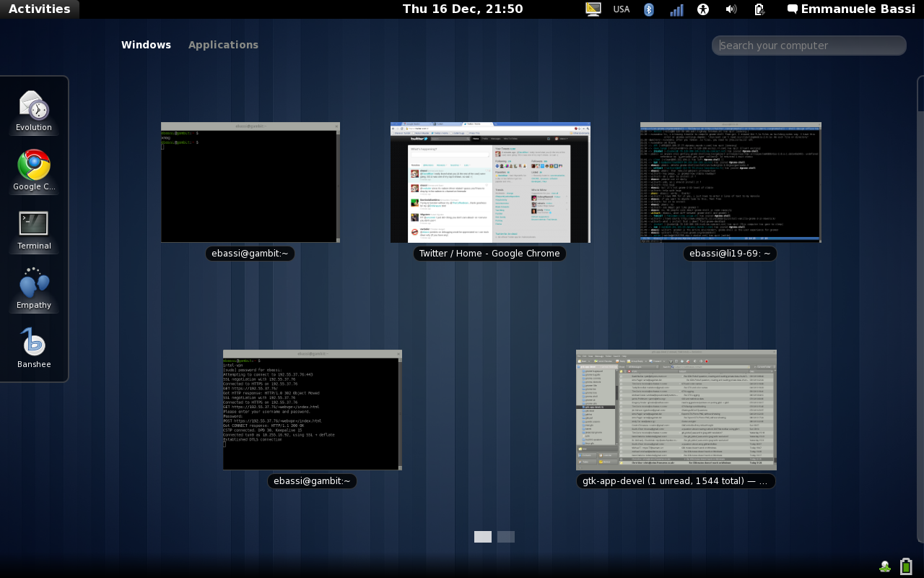This screenshot has width=924, height=578.
Task: Click the network signal indicator
Action: click(x=676, y=9)
